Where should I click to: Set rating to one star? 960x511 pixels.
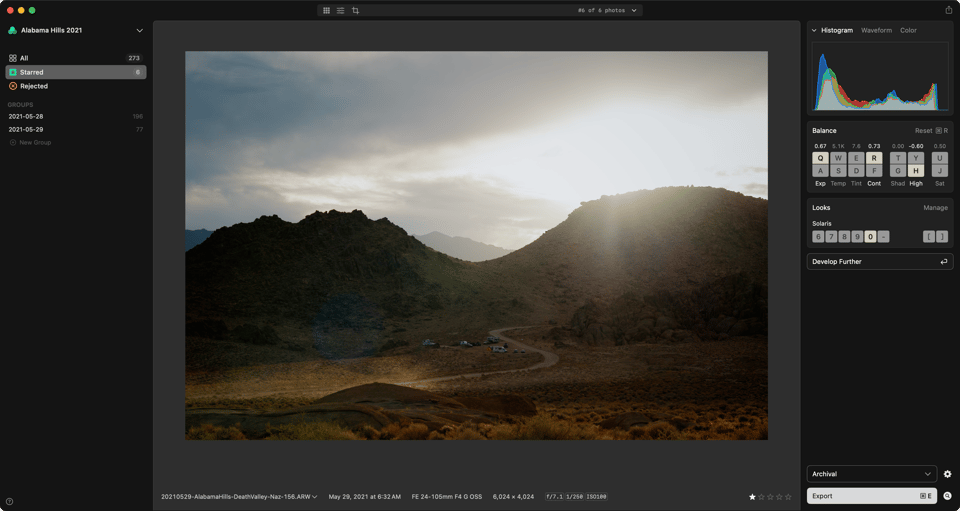752,497
